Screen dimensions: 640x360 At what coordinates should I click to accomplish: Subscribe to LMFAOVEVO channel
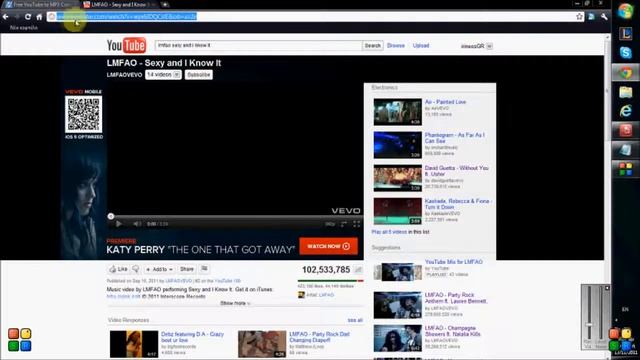[198, 75]
